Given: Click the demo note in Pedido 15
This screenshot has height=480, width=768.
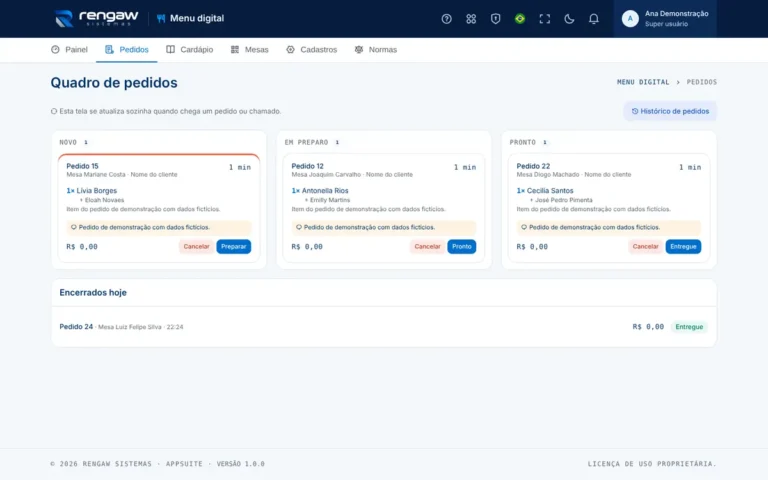Looking at the screenshot, I should (x=159, y=227).
